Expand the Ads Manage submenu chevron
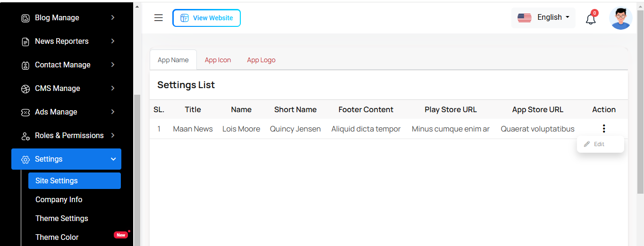Image resolution: width=644 pixels, height=246 pixels. pos(113,112)
